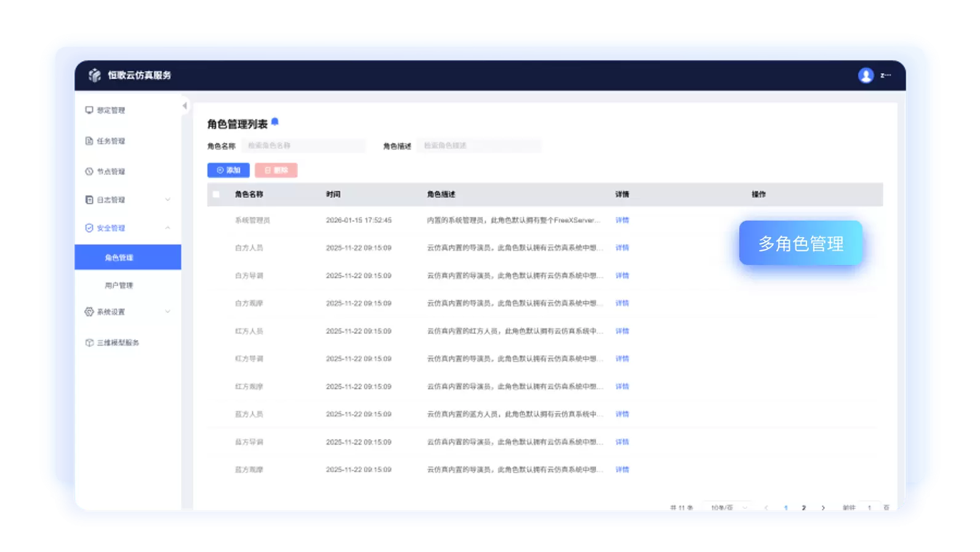Click the 红方导调 role name cell
980x552 pixels.
pyautogui.click(x=249, y=359)
